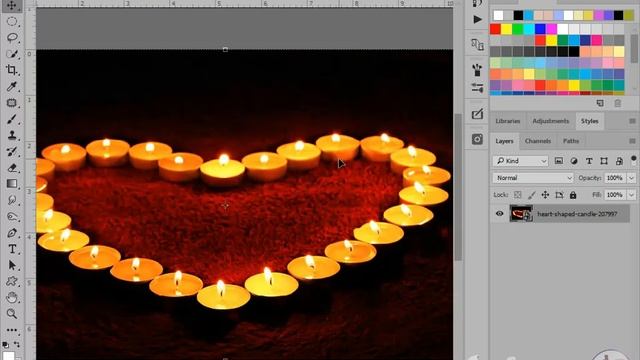Select the Eraser tool
This screenshot has height=360, width=640.
point(11,168)
